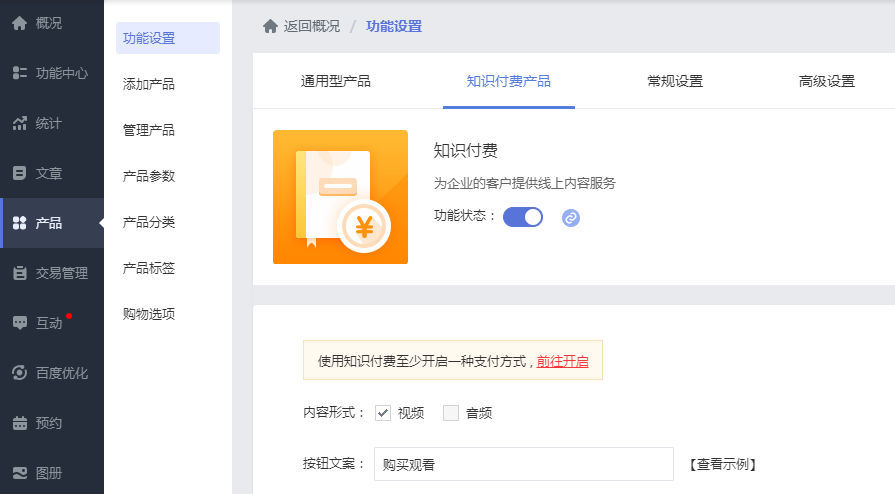Click the 概况 home icon in sidebar
The width and height of the screenshot is (895, 494).
click(19, 23)
